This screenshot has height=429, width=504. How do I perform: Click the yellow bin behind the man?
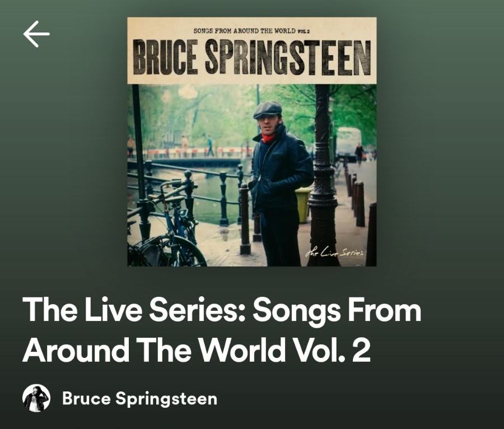(303, 204)
